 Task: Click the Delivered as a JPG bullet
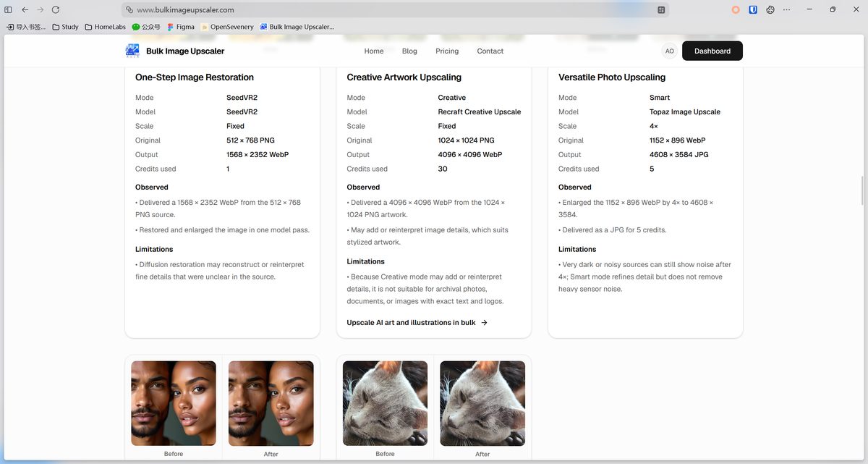[x=613, y=230]
